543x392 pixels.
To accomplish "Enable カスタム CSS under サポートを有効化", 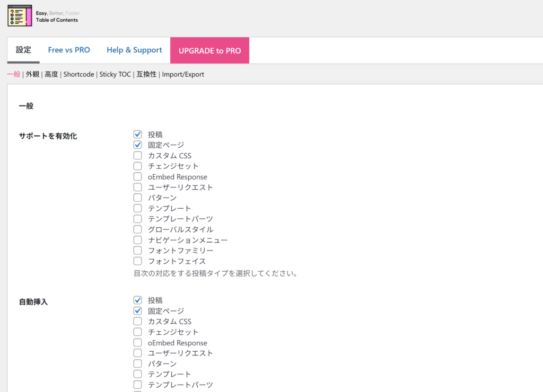I will tap(138, 156).
